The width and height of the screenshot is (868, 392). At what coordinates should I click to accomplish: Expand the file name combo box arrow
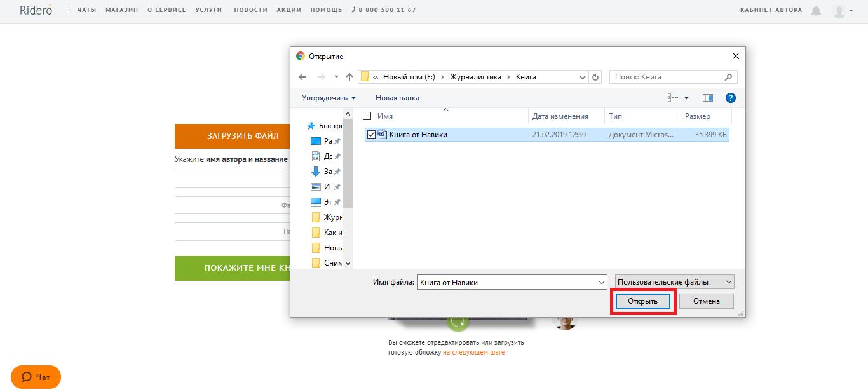602,283
